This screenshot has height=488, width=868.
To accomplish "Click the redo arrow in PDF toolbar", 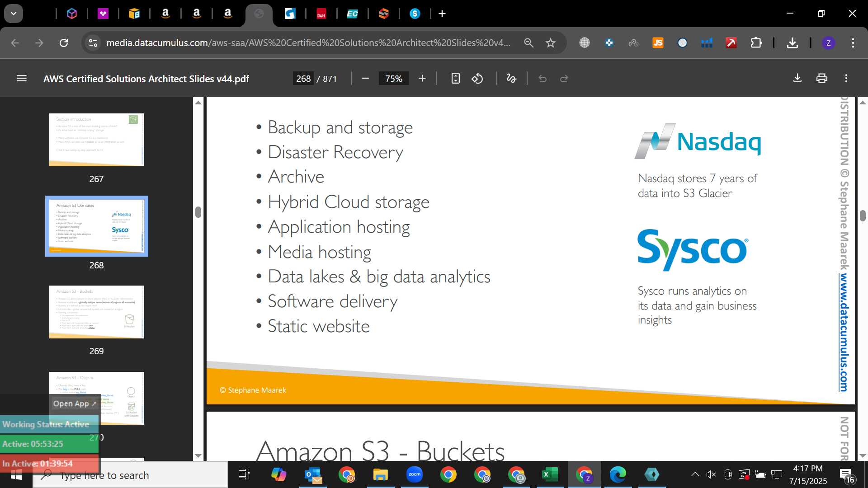I will pyautogui.click(x=564, y=79).
